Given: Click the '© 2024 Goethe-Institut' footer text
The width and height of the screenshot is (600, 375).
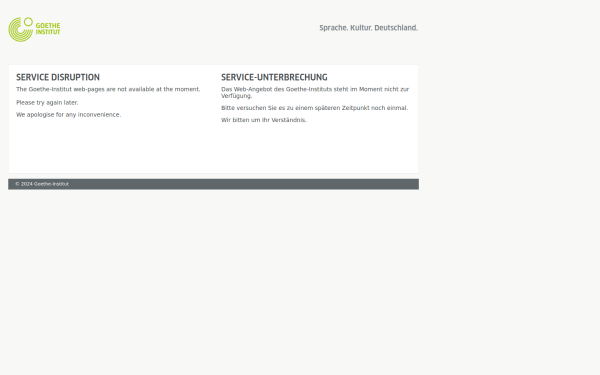Looking at the screenshot, I should pos(42,184).
